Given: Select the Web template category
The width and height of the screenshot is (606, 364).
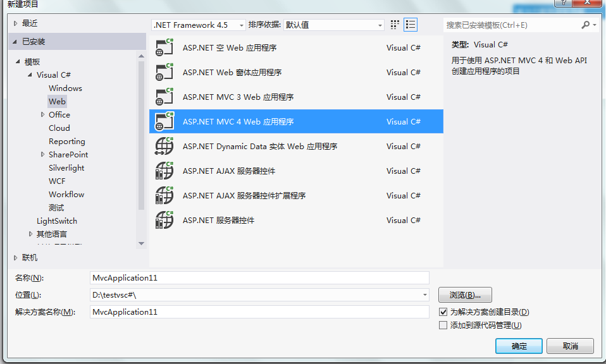Looking at the screenshot, I should coord(57,102).
